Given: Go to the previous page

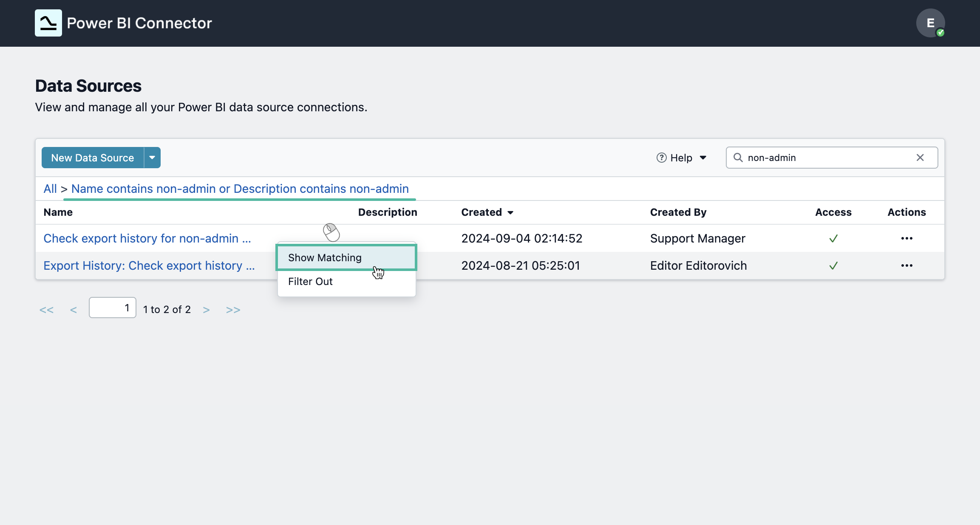Looking at the screenshot, I should point(74,310).
